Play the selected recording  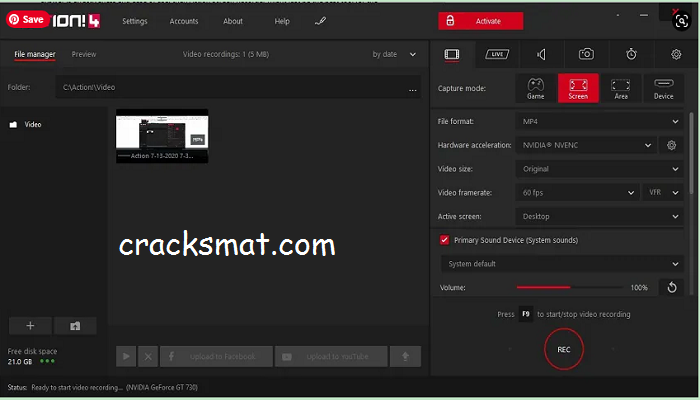click(x=126, y=356)
